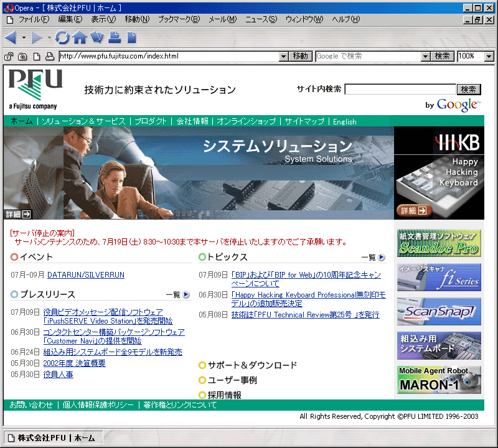Click the document mode icon in address bar

point(37,57)
